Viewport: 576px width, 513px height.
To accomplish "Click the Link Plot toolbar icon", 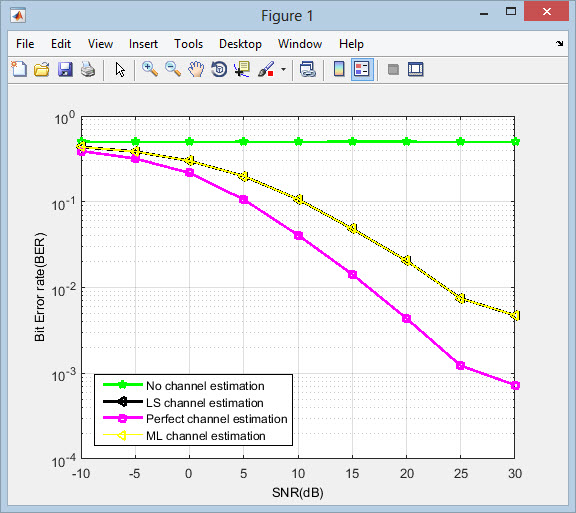I will (307, 69).
